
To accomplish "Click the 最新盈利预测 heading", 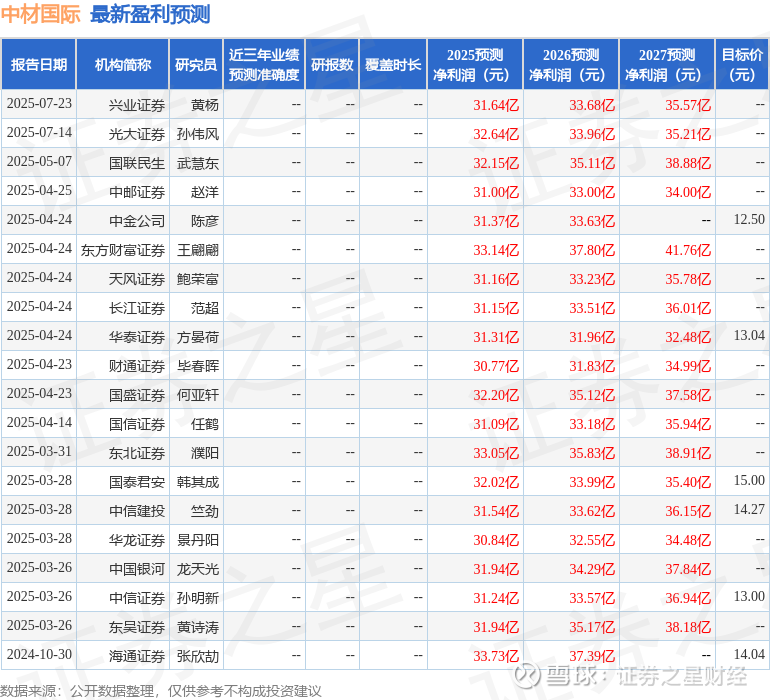I will pyautogui.click(x=150, y=14).
